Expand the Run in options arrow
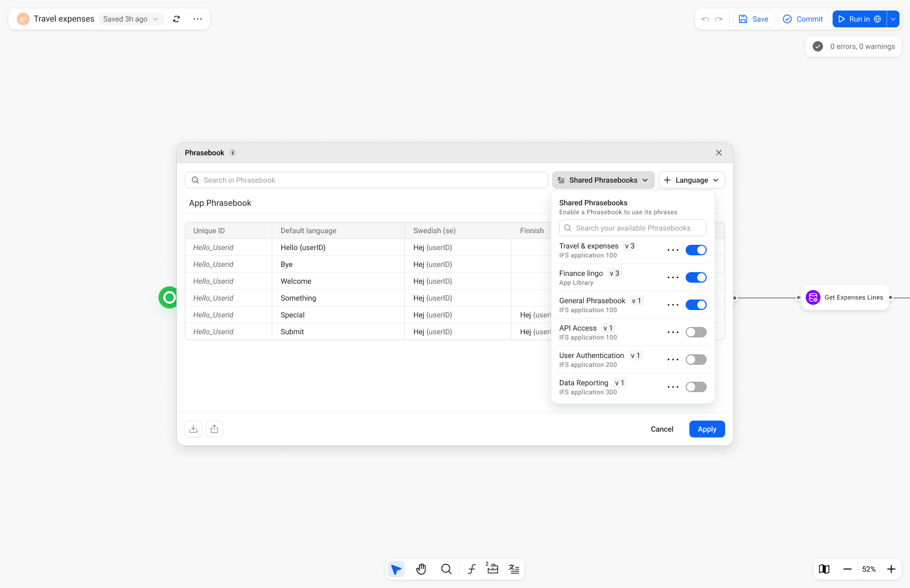 (893, 19)
